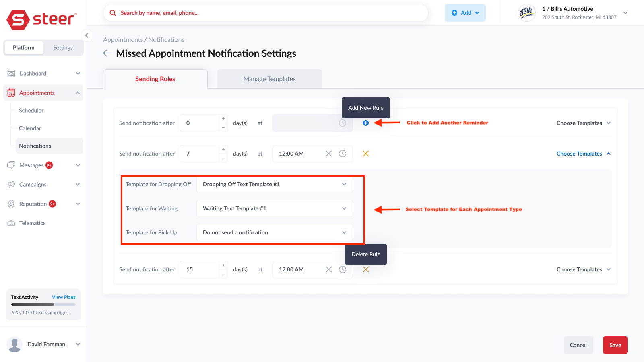
Task: Switch to the Settings toggle in sidebar
Action: tap(62, 47)
